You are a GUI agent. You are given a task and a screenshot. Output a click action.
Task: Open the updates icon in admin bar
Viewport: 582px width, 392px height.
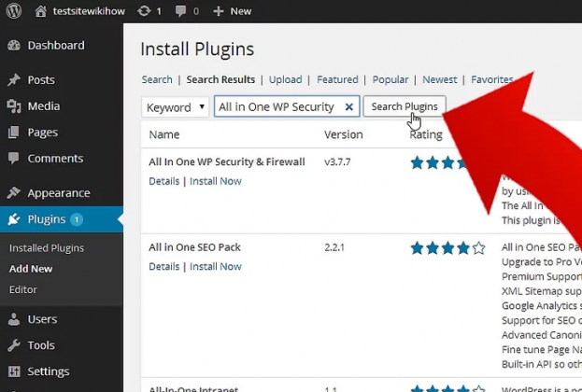[143, 11]
